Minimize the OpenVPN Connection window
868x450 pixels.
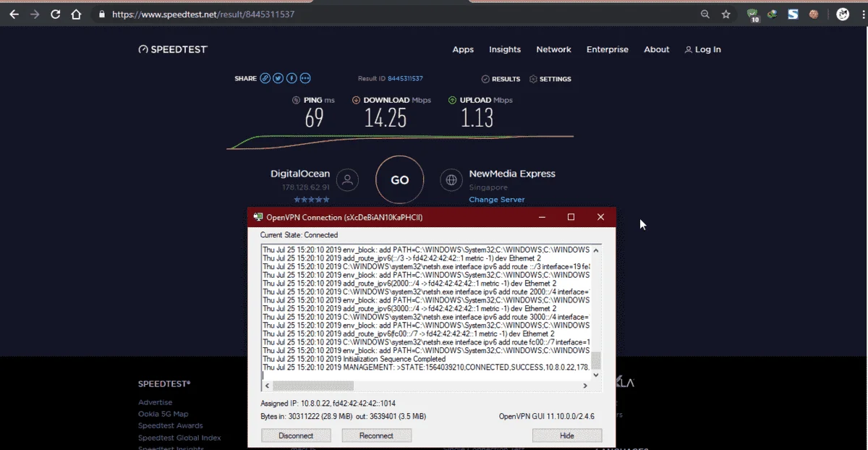pos(541,217)
